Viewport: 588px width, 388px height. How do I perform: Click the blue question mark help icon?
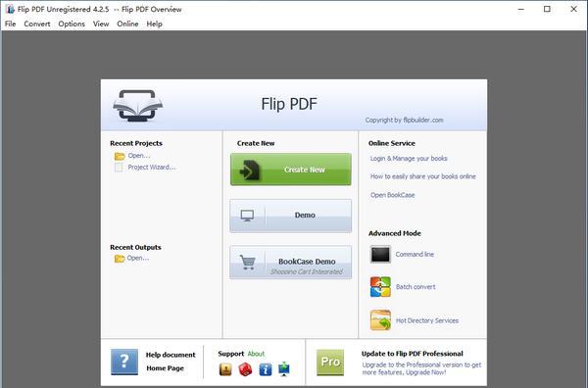pos(124,362)
